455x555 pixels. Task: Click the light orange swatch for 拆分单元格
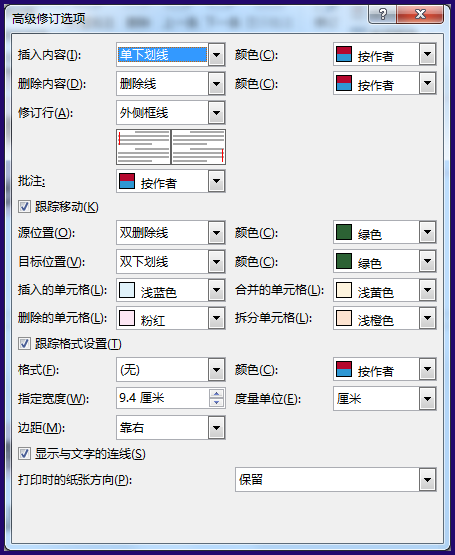[343, 318]
